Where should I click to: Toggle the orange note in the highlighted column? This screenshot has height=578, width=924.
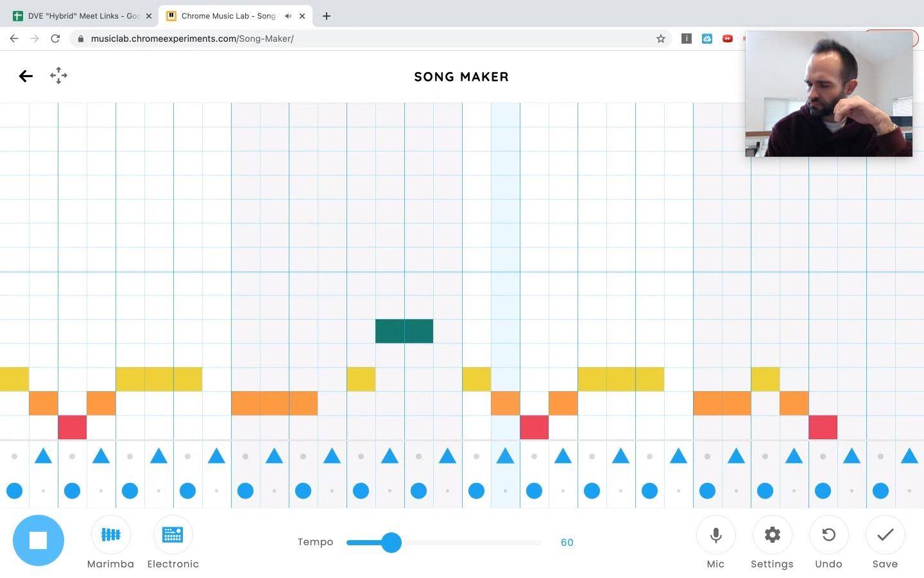[x=506, y=403]
